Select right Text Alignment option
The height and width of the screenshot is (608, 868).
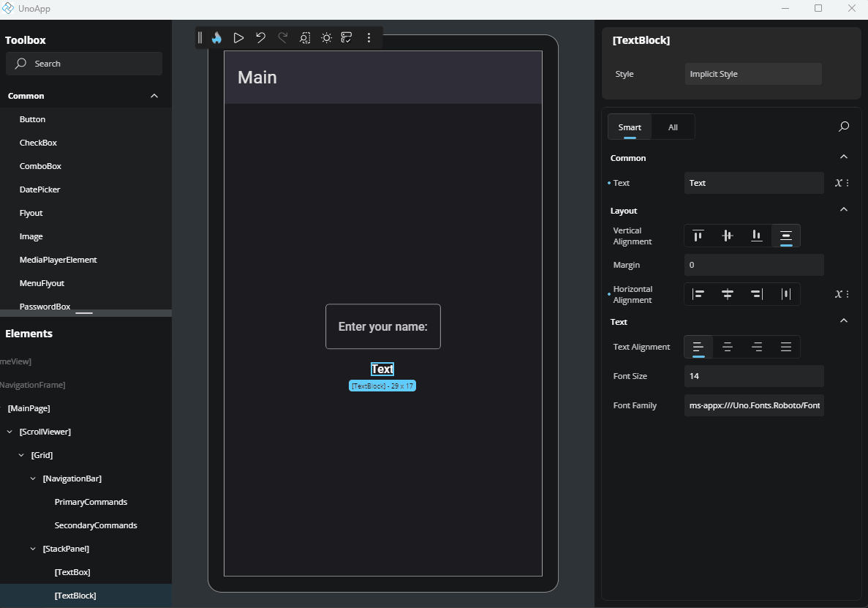click(x=757, y=347)
